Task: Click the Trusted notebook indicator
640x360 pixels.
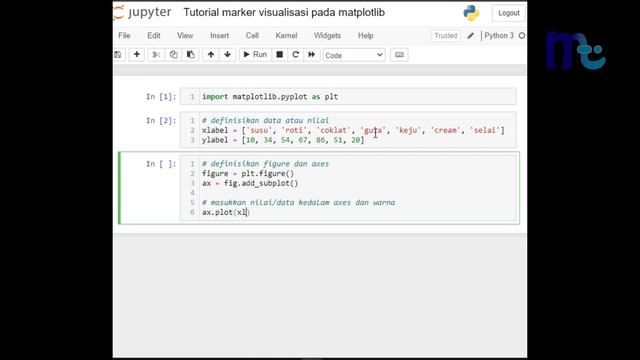Action: 446,36
